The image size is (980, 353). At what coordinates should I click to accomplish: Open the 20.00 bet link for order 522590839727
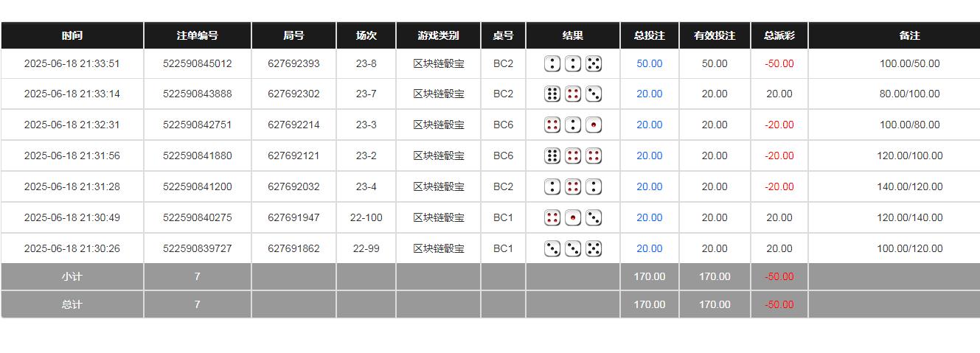649,249
